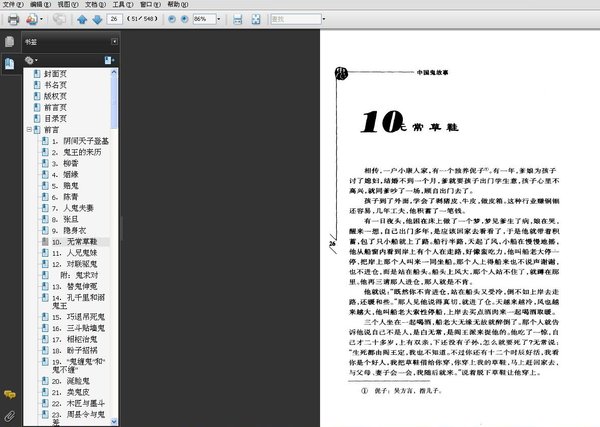The image size is (600, 427).
Task: Click the fit full page icon
Action: [x=257, y=19]
